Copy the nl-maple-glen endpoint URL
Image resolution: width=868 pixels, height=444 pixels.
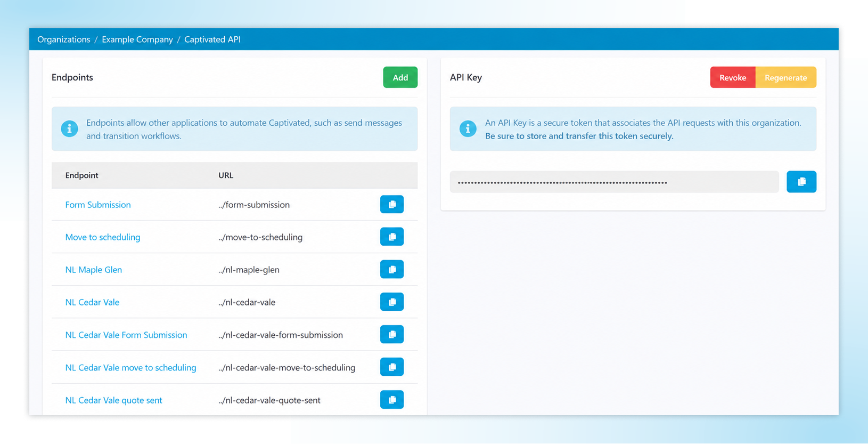392,269
